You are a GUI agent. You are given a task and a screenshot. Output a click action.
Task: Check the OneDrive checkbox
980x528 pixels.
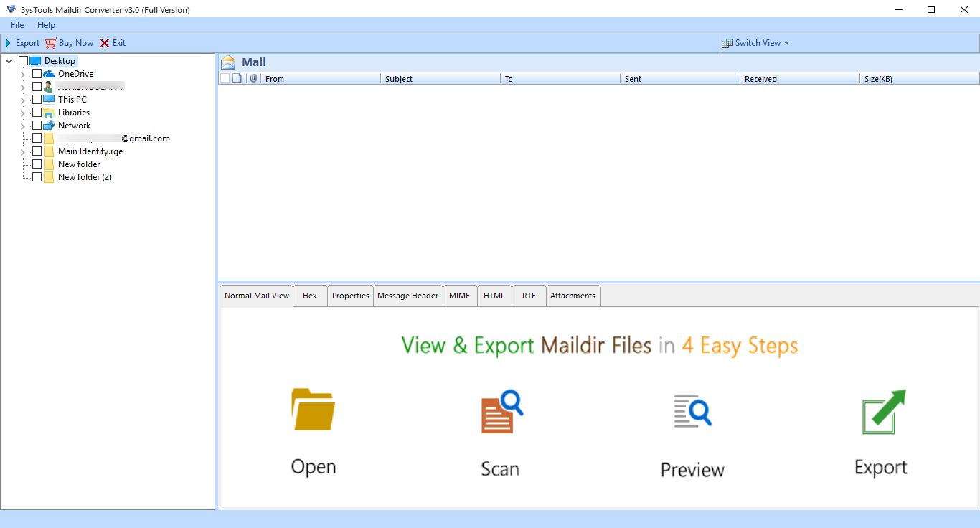coord(37,74)
